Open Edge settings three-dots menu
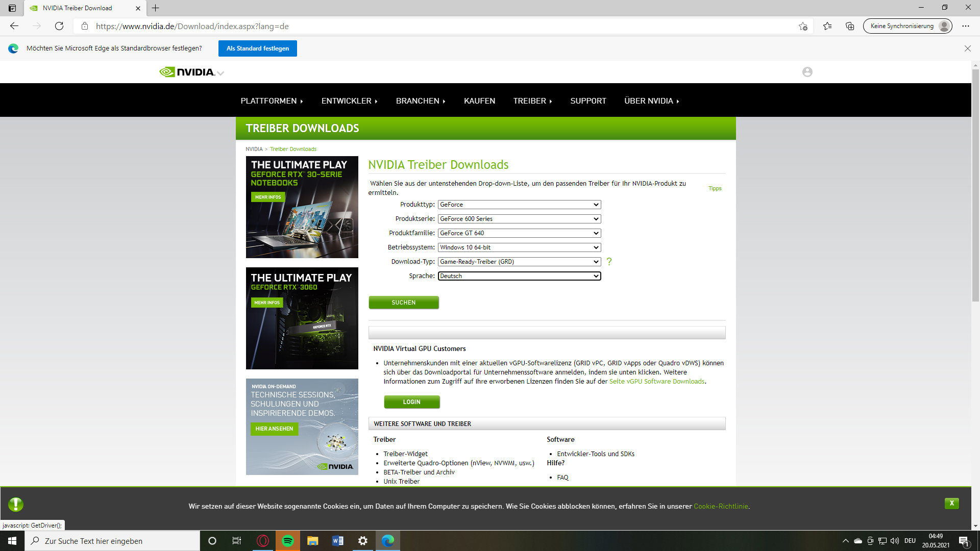Viewport: 980px width, 551px height. tap(966, 26)
